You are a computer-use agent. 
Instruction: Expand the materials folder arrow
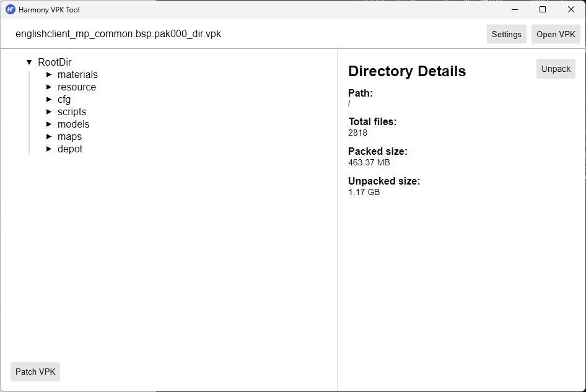click(49, 75)
